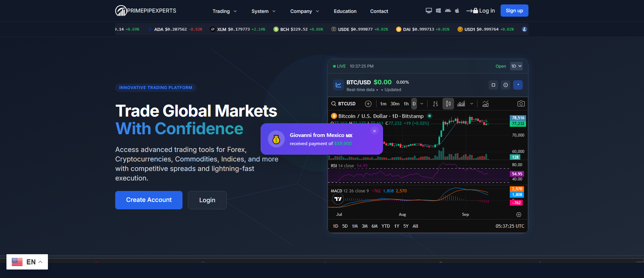644x278 pixels.
Task: Click the Apple platform icon
Action: pos(457,11)
